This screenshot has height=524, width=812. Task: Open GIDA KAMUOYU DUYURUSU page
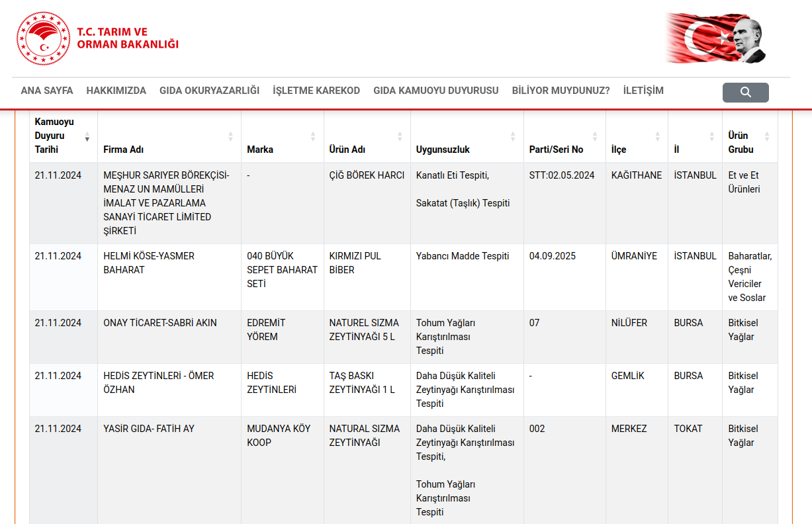(x=435, y=91)
